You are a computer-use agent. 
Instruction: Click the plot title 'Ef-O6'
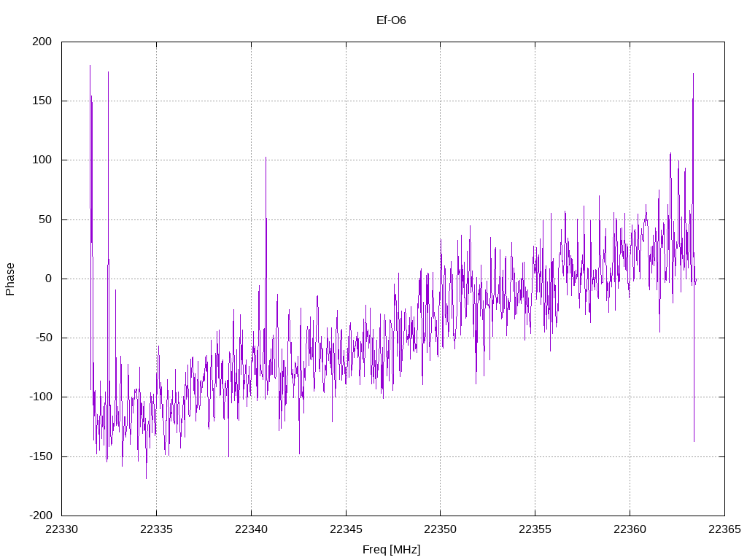pos(391,20)
